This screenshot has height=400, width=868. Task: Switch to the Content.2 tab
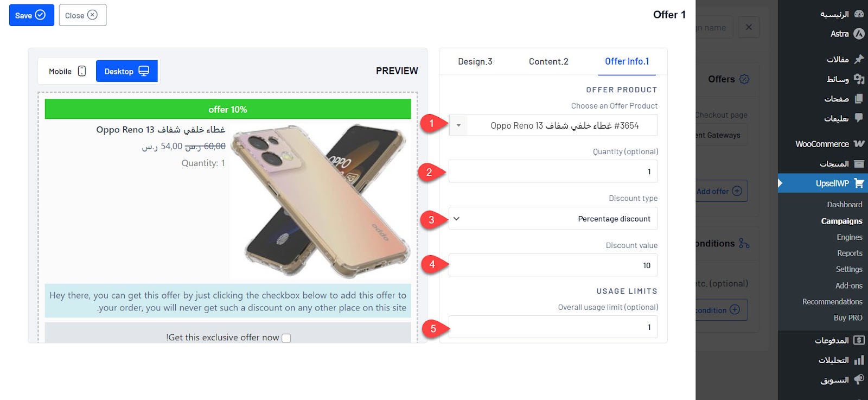point(548,61)
